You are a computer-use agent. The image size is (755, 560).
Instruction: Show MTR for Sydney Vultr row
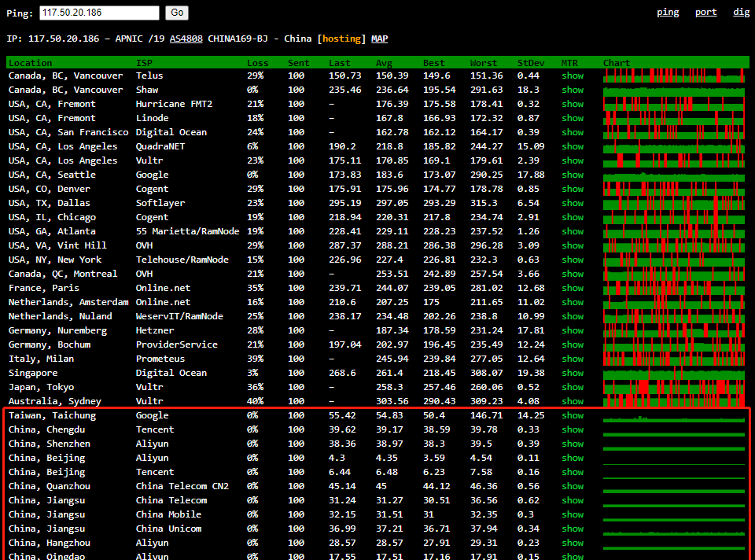573,401
